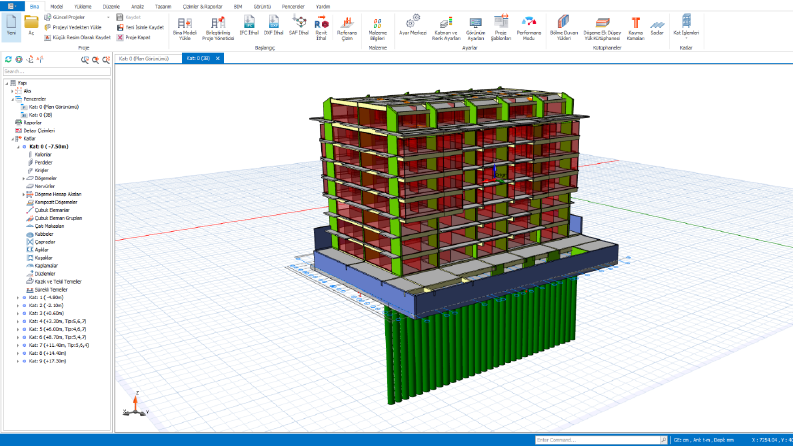Click Yeni İsimle Kaydet button

coord(140,27)
